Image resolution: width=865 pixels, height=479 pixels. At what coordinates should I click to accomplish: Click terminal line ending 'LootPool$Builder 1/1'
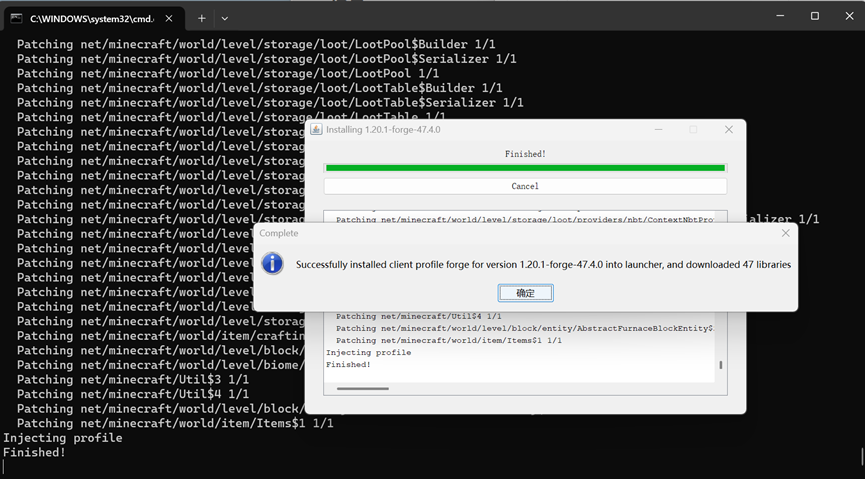pyautogui.click(x=256, y=44)
